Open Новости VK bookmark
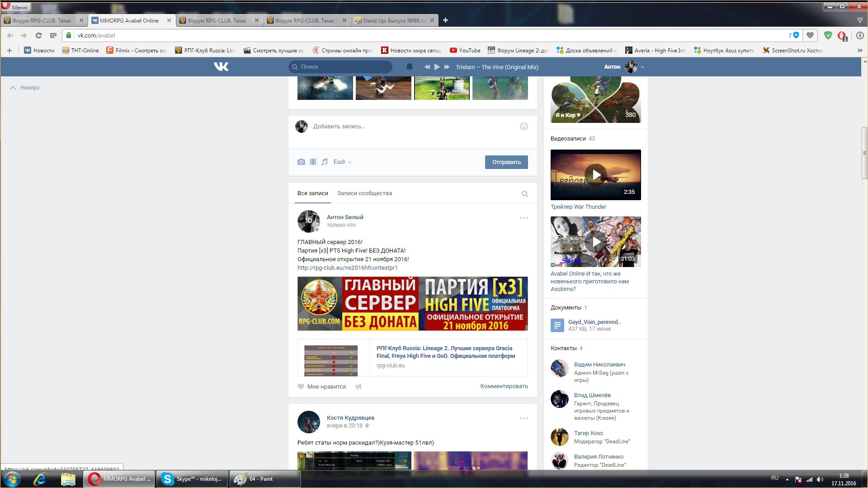This screenshot has height=488, width=868. [x=39, y=51]
